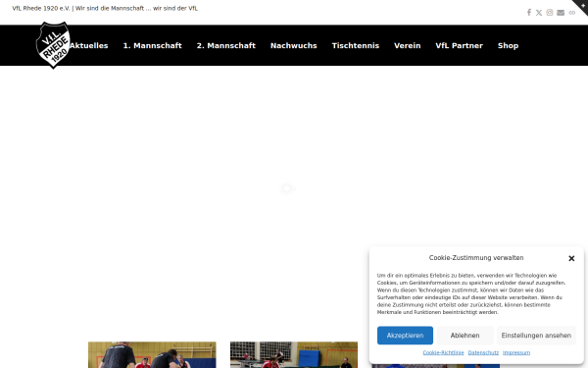Image resolution: width=588 pixels, height=368 pixels.
Task: Click the VfL Rhede 1920 crest logo
Action: pos(53,45)
